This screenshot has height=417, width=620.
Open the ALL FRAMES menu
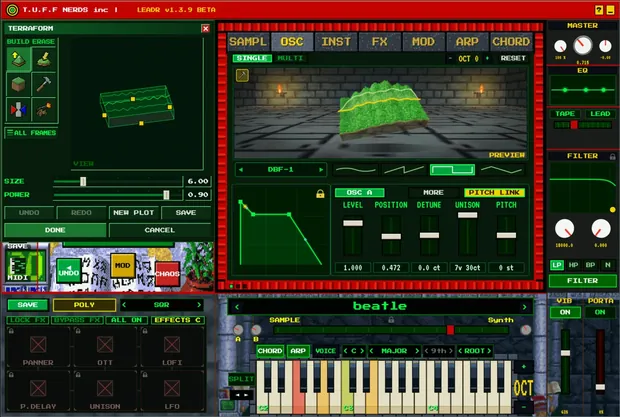click(32, 133)
